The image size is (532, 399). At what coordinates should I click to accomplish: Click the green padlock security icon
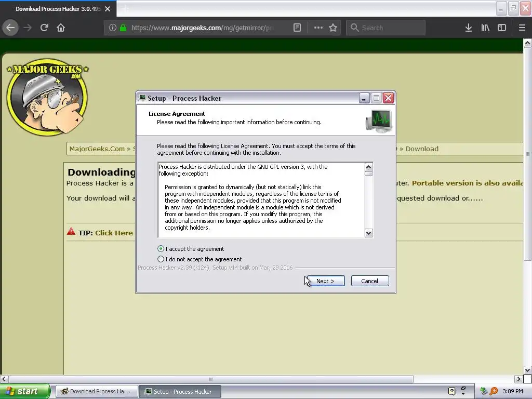click(123, 28)
